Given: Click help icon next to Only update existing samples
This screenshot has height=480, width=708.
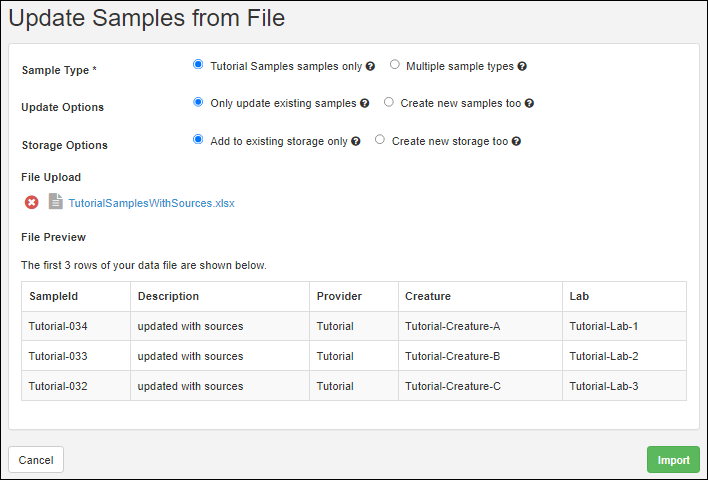Looking at the screenshot, I should (x=364, y=103).
